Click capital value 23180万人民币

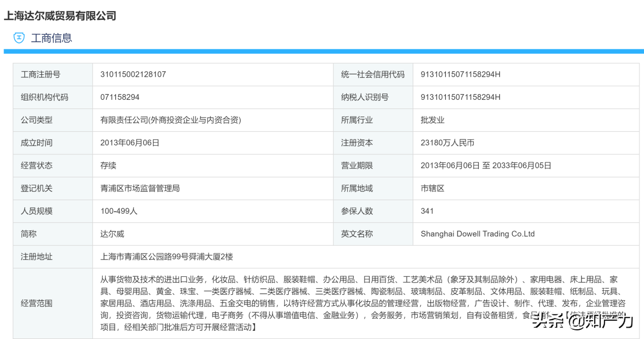click(x=448, y=143)
